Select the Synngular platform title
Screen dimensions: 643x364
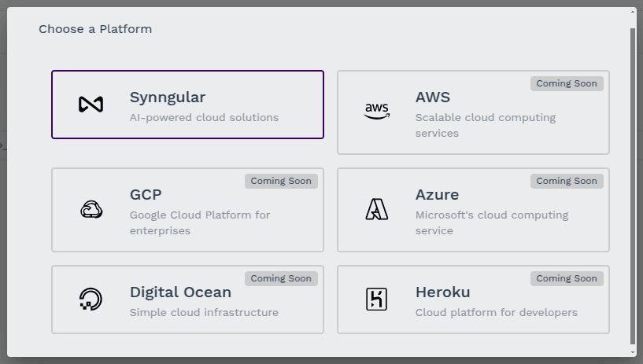(x=167, y=97)
